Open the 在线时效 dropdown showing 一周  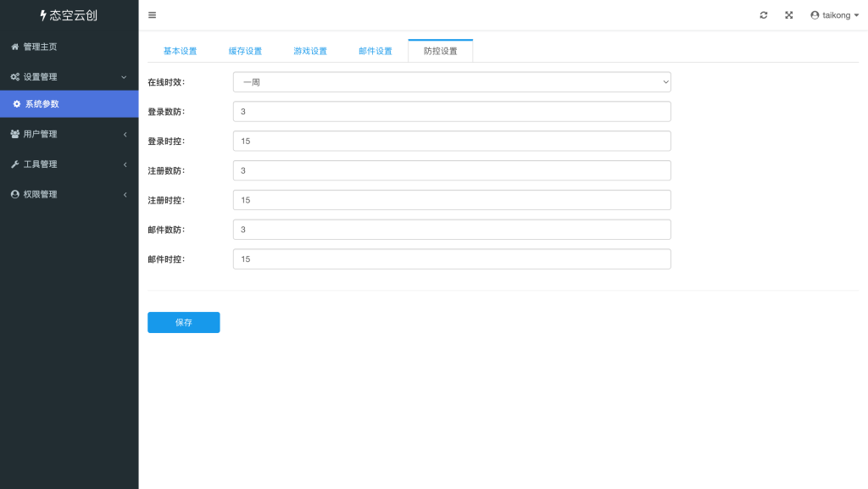click(452, 82)
